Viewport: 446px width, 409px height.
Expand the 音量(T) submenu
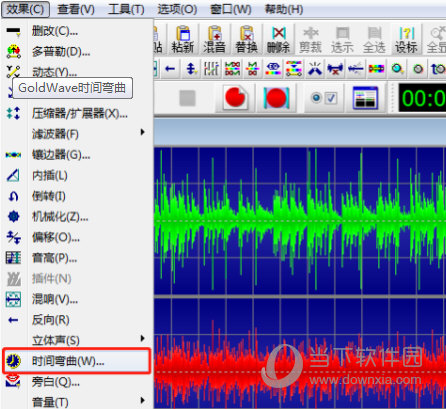[77, 402]
